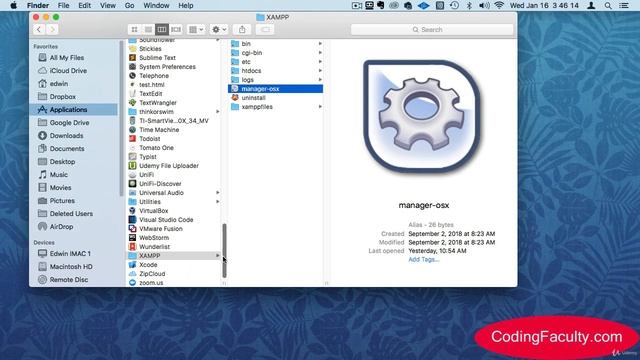This screenshot has width=640, height=360.
Task: Open the Edit menu
Action: [84, 5]
